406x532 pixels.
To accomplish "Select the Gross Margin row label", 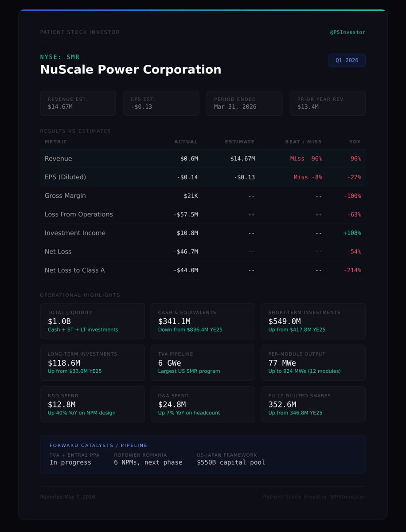I will tap(66, 196).
